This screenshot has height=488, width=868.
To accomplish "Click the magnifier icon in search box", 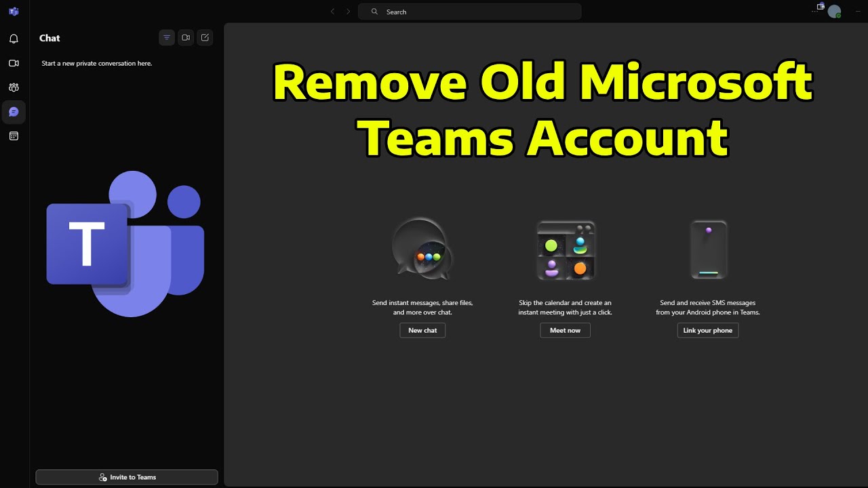I will (x=374, y=12).
